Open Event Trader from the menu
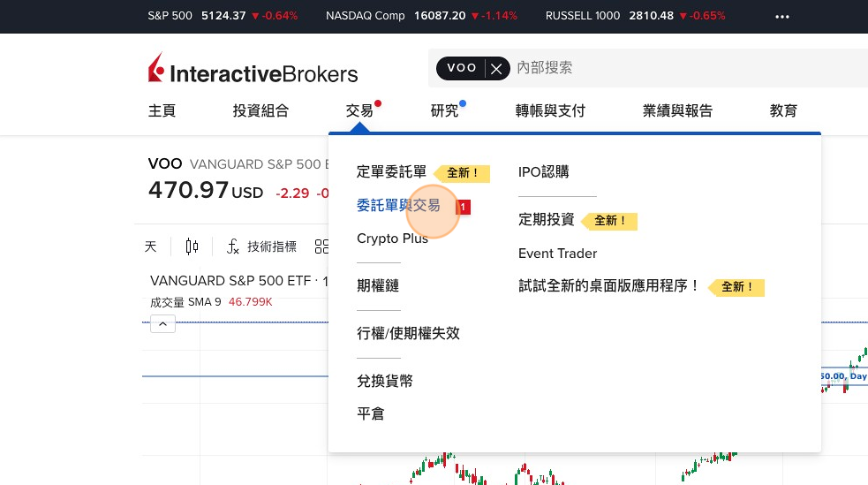 point(557,254)
